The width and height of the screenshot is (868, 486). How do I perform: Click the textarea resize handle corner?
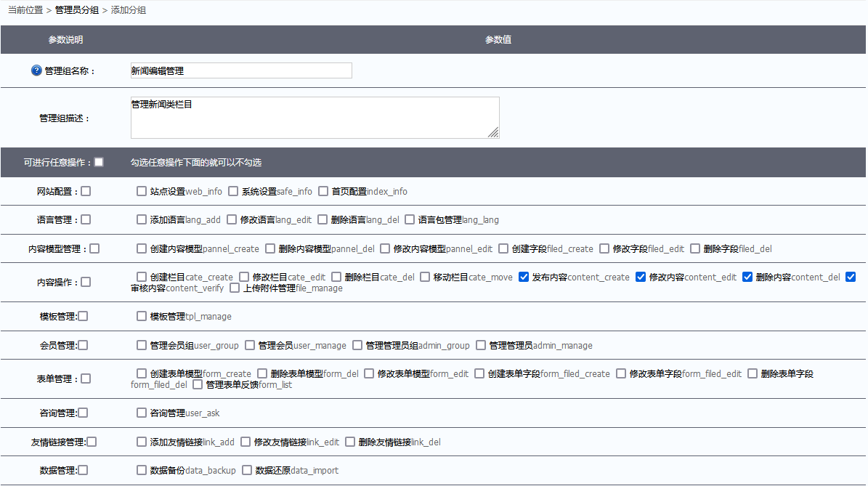[x=493, y=132]
